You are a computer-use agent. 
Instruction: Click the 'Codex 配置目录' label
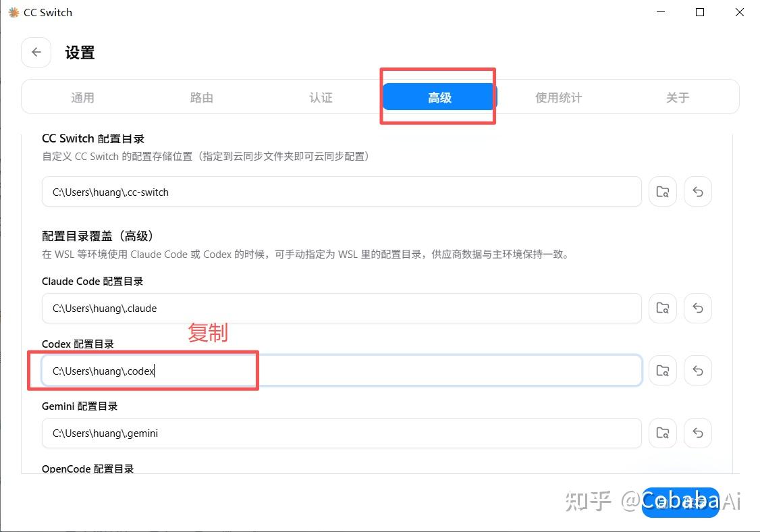78,344
